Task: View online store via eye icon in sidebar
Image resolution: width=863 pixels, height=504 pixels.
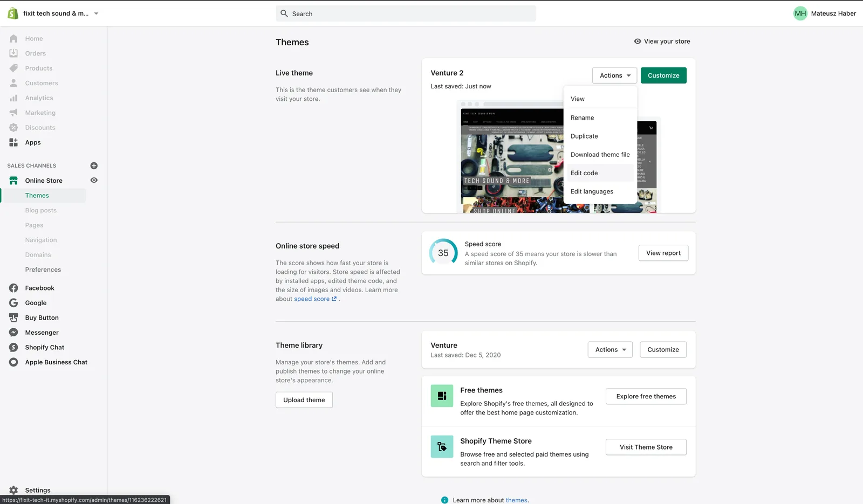Action: pos(94,181)
